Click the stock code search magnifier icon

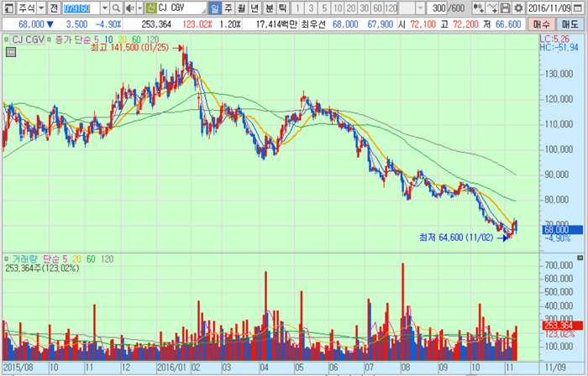pyautogui.click(x=116, y=8)
